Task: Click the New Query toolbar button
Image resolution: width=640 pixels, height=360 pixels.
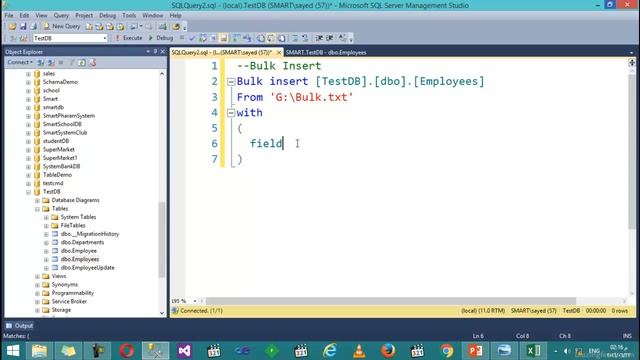Action: 62,26
